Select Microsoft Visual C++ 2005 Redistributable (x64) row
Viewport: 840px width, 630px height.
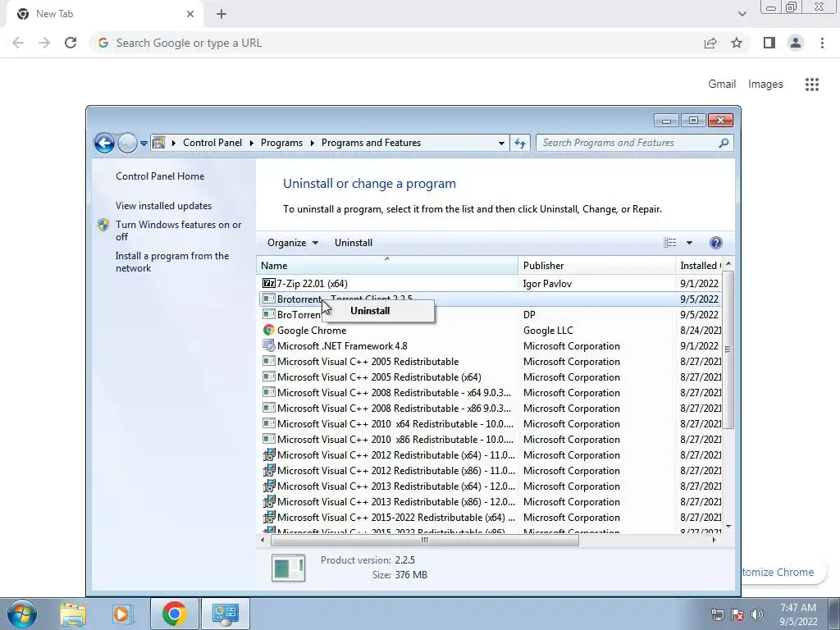pyautogui.click(x=489, y=377)
